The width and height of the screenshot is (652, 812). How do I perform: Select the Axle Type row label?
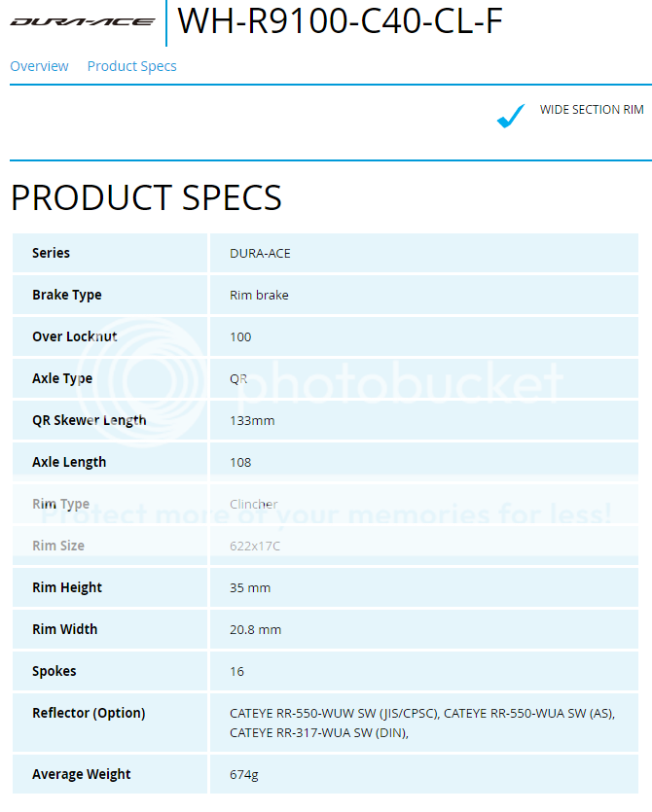coord(62,378)
